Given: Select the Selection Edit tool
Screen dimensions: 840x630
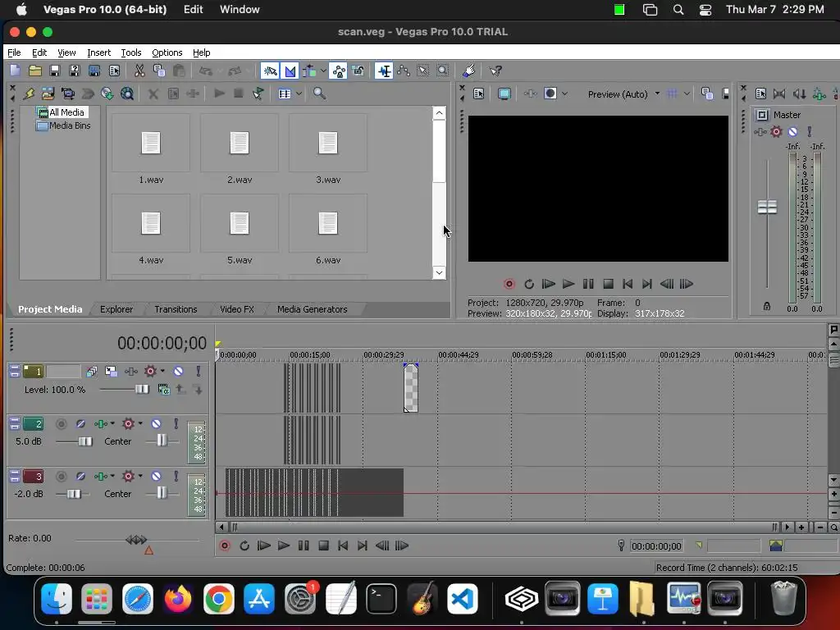Looking at the screenshot, I should (423, 71).
